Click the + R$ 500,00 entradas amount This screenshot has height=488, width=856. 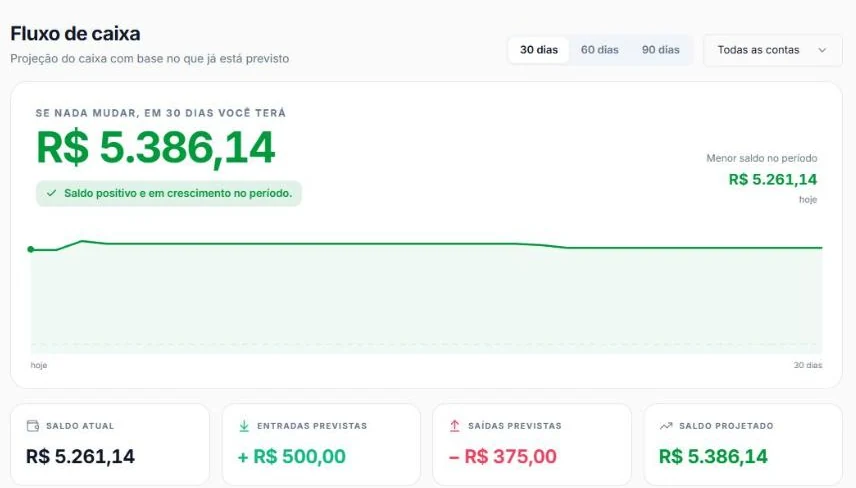pyautogui.click(x=292, y=456)
